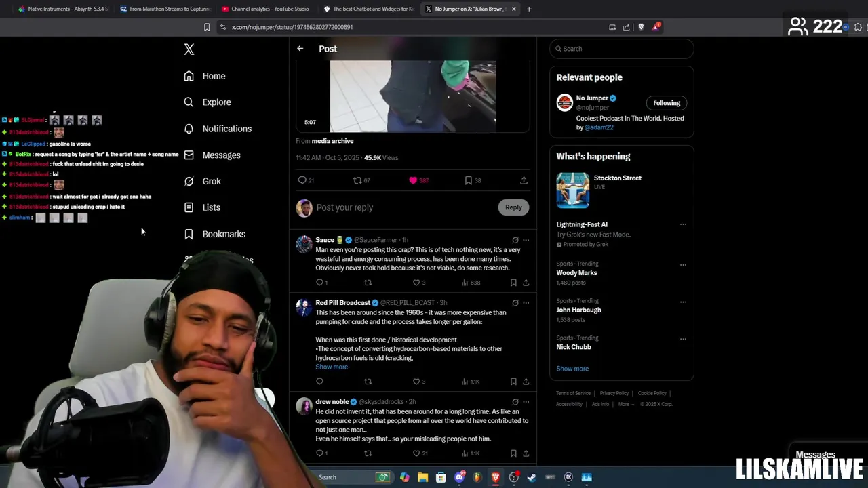
Task: Open FL Studio from taskbar
Action: click(x=477, y=477)
